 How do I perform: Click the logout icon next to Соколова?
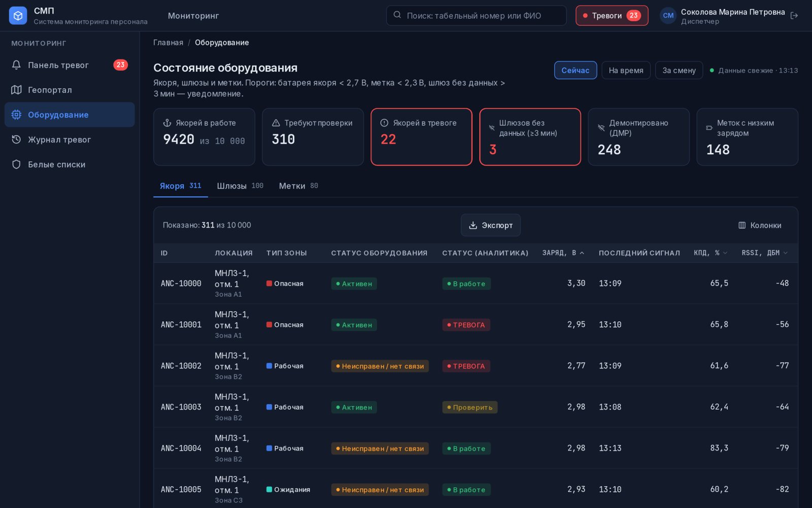[x=794, y=16]
